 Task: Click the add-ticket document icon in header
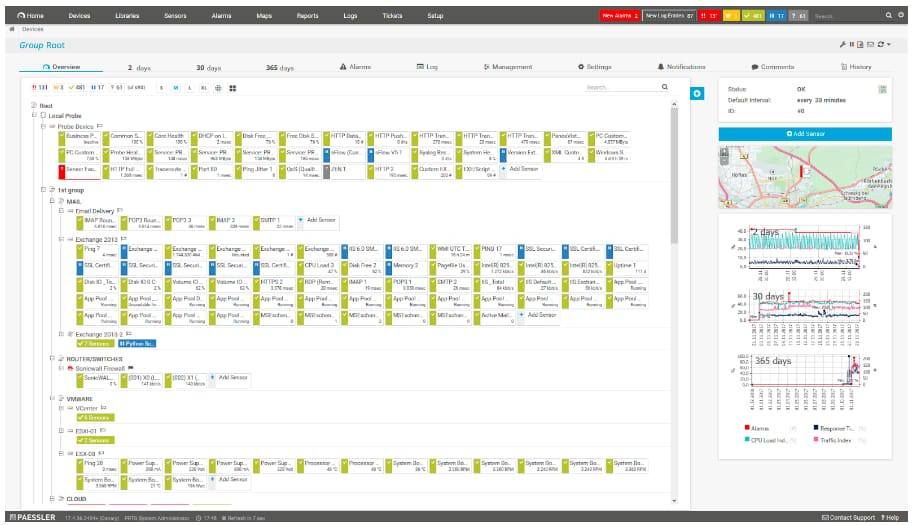[860, 44]
